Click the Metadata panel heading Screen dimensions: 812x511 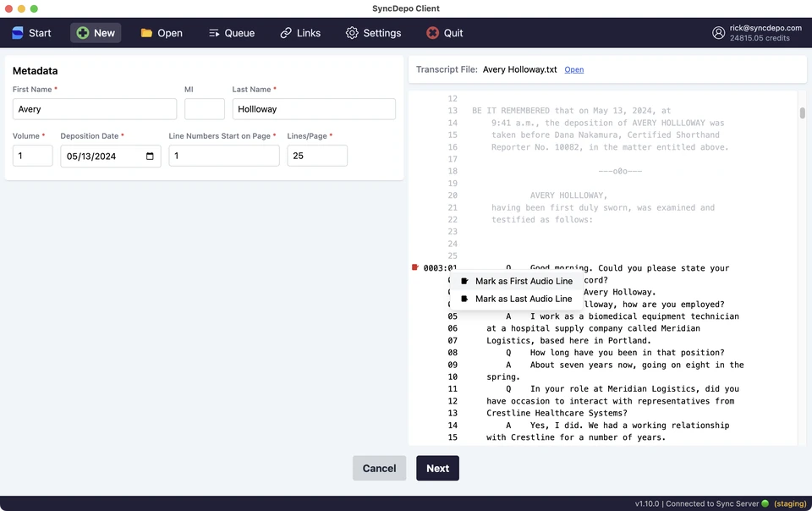pos(36,71)
